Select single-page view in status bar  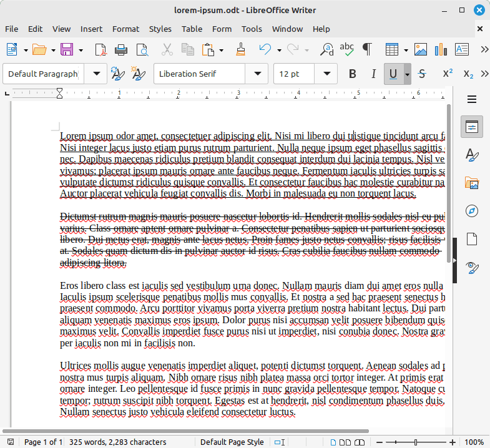333,442
